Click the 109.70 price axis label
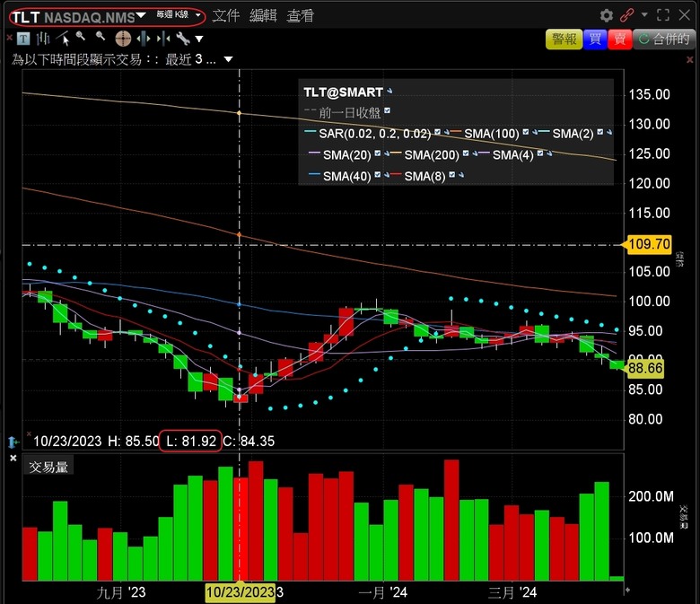The height and width of the screenshot is (604, 700). (x=649, y=244)
